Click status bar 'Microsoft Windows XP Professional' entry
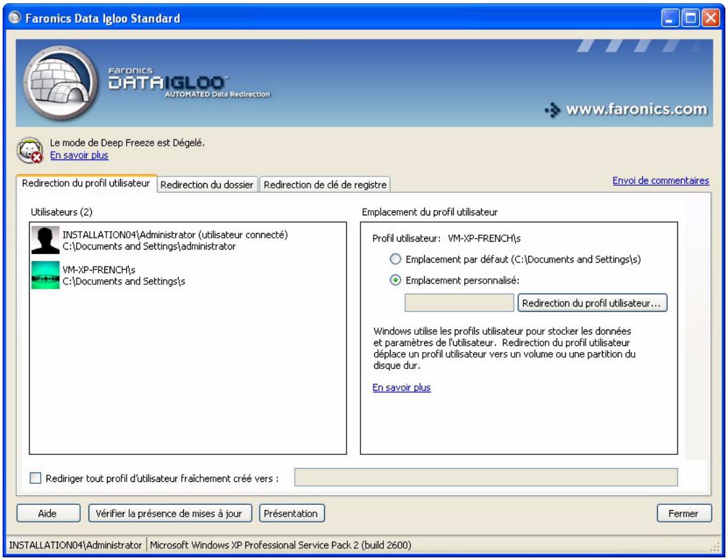 point(280,545)
